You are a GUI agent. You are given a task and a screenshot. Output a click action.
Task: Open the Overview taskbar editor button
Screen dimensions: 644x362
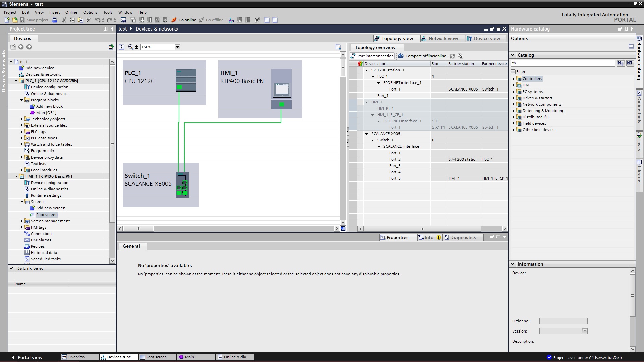(80, 357)
